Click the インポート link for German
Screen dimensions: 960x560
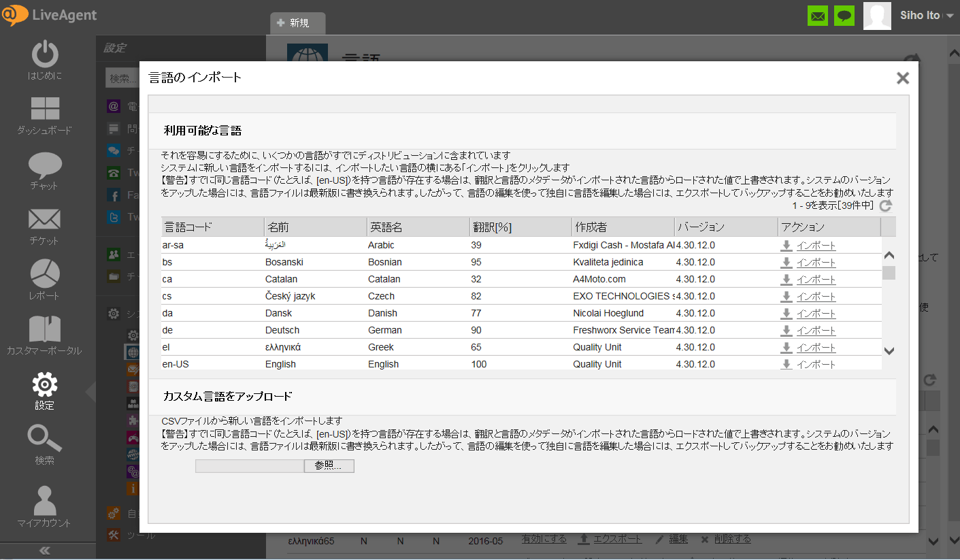pos(816,331)
